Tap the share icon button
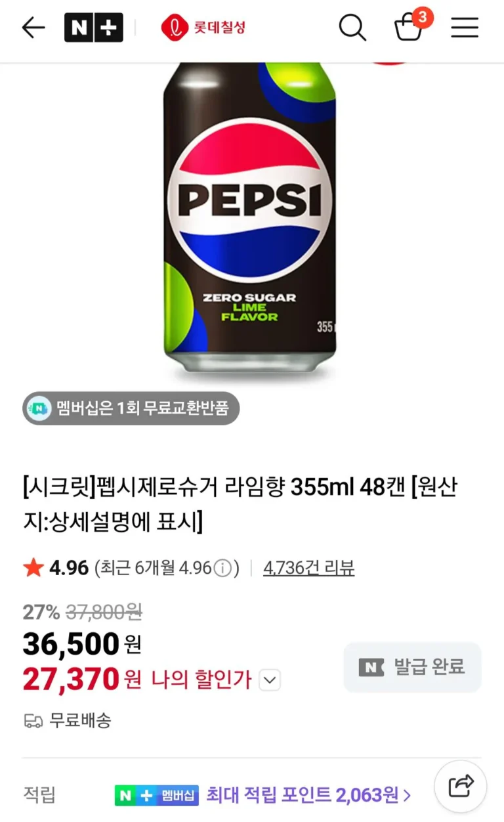 461,785
